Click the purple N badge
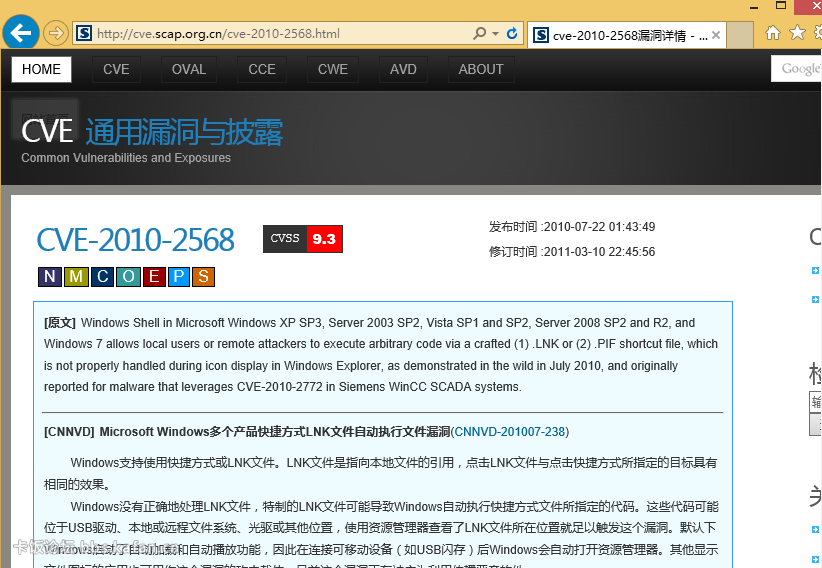822x568 pixels. click(50, 276)
